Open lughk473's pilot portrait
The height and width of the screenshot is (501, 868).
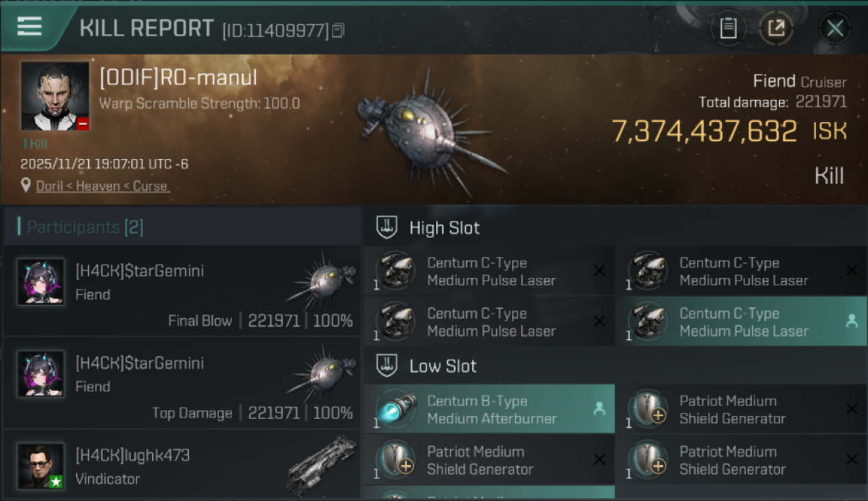click(41, 466)
